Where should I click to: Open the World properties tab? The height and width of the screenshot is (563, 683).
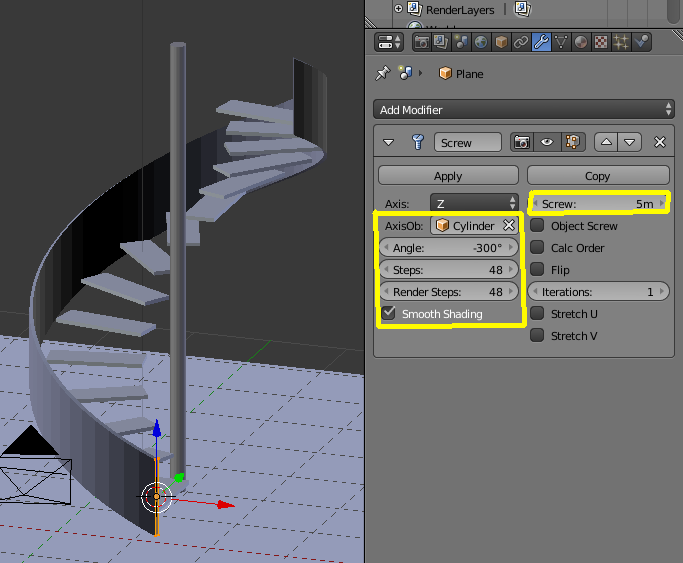pyautogui.click(x=481, y=42)
